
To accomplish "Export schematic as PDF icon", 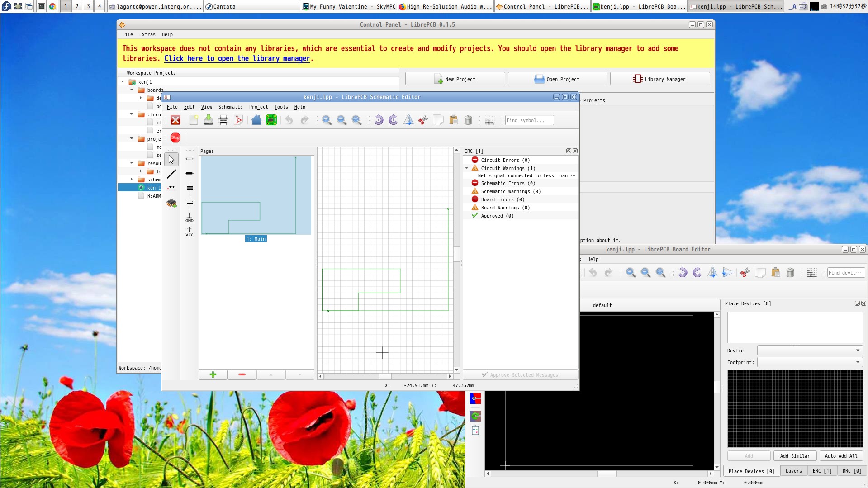I will (239, 120).
